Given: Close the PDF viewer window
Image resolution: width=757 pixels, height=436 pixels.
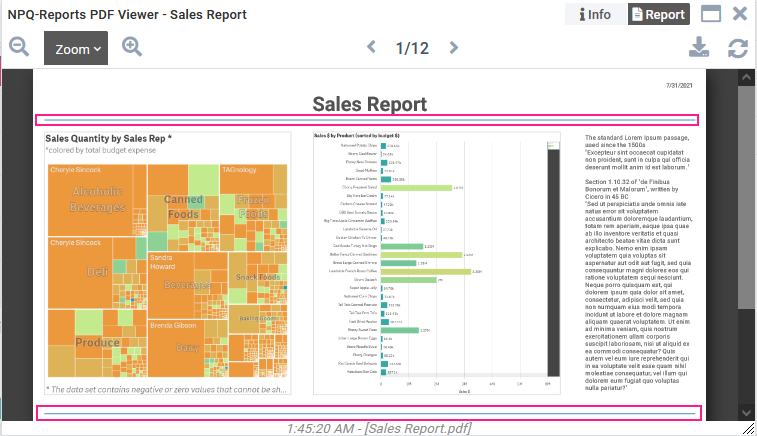Looking at the screenshot, I should 740,14.
